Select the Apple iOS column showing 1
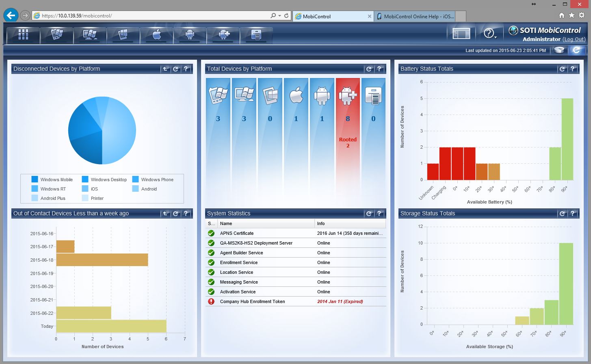 coord(296,142)
